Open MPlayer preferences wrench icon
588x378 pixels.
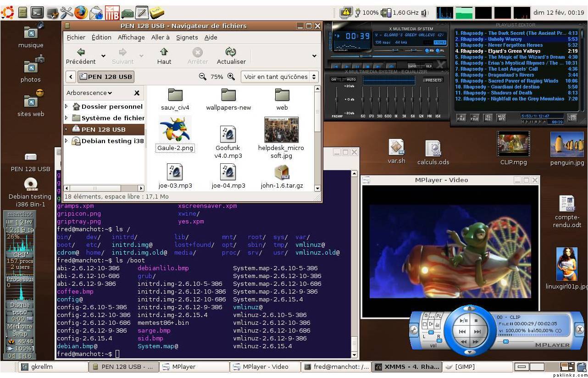tap(414, 329)
